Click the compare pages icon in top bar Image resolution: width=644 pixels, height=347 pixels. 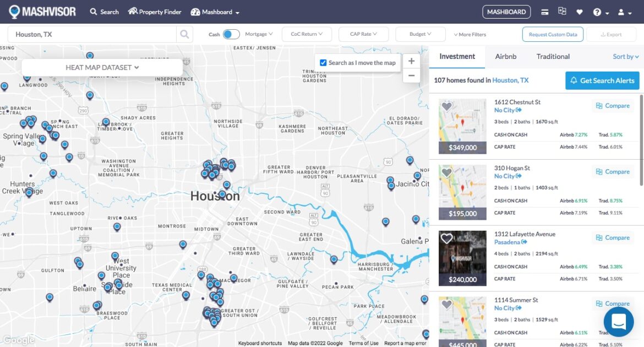click(x=563, y=11)
